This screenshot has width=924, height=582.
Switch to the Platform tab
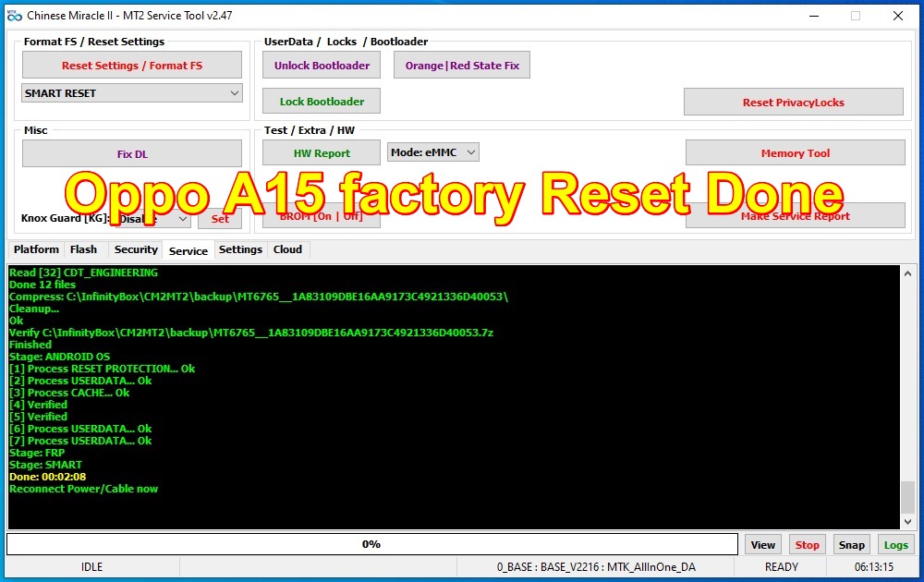click(x=36, y=249)
